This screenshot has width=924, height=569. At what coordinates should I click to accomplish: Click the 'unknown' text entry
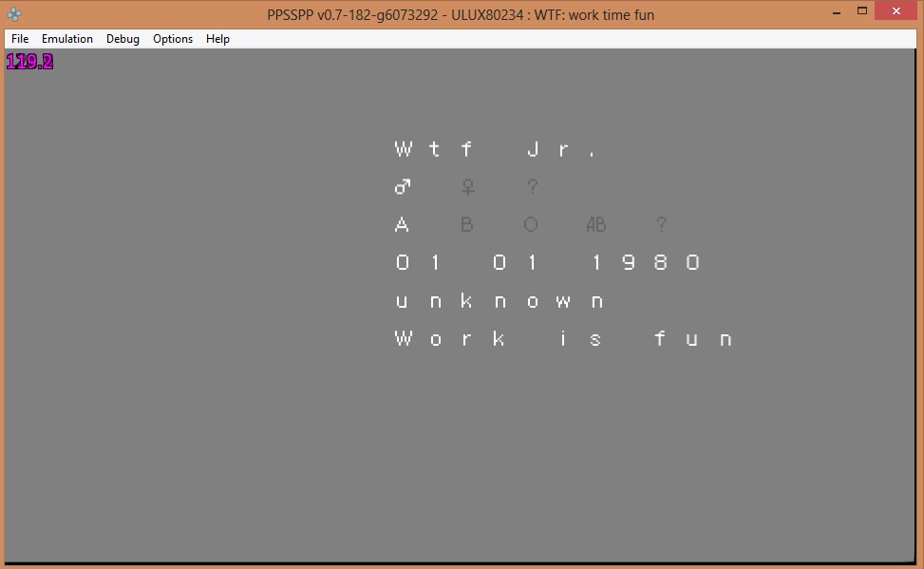point(499,301)
